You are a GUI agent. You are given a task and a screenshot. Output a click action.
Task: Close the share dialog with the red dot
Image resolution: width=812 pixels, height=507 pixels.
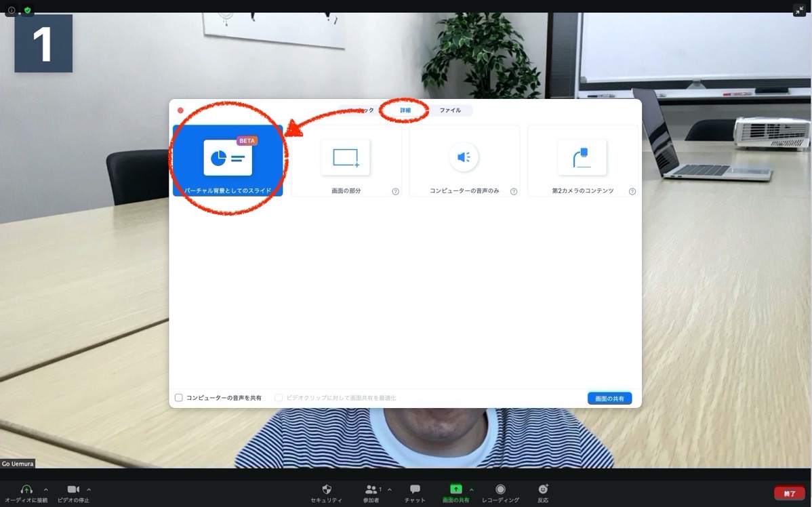click(x=180, y=110)
